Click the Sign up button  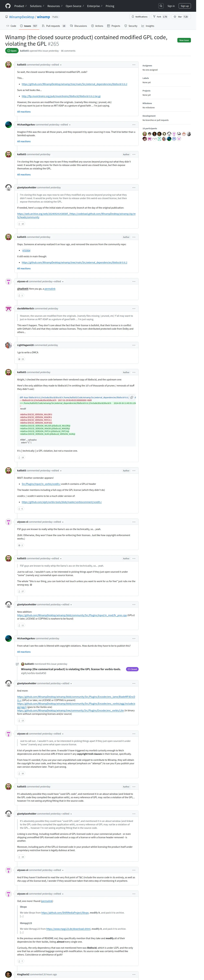pos(185,6)
